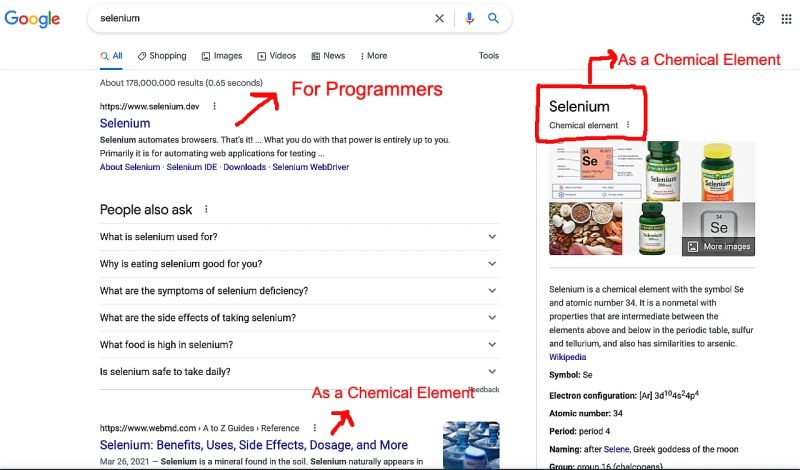800x470 pixels.
Task: Open the Tools search options
Action: (488, 56)
